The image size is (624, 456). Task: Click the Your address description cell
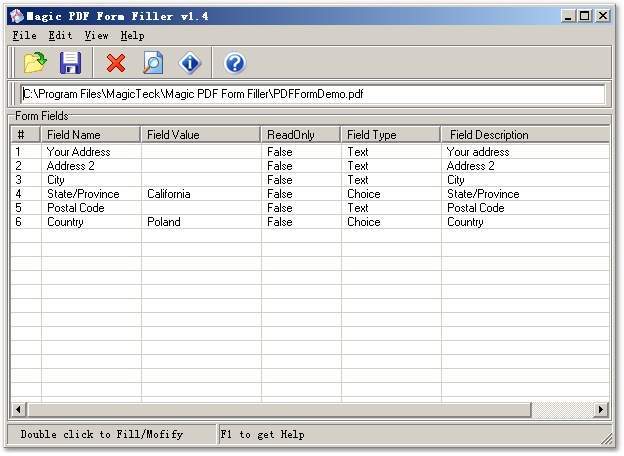tap(478, 152)
